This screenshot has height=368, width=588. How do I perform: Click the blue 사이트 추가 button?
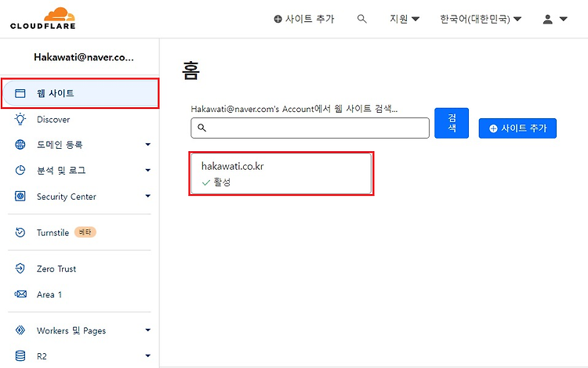point(517,128)
